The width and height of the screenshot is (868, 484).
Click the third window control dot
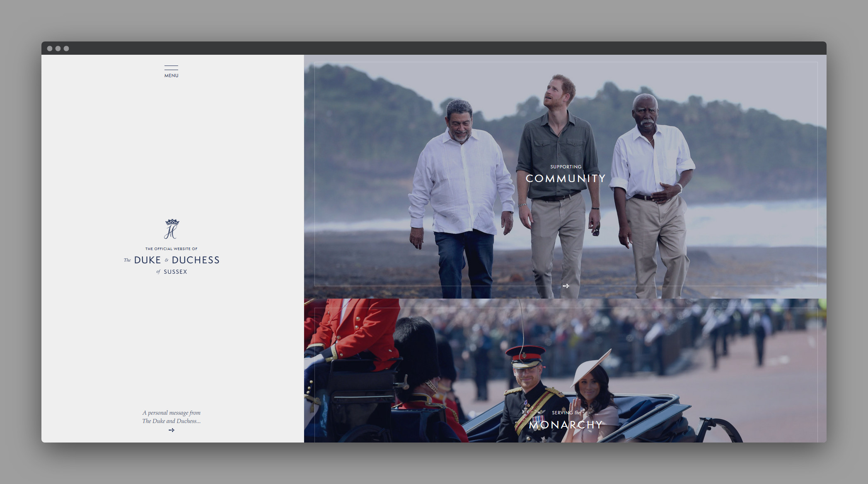[x=66, y=49]
